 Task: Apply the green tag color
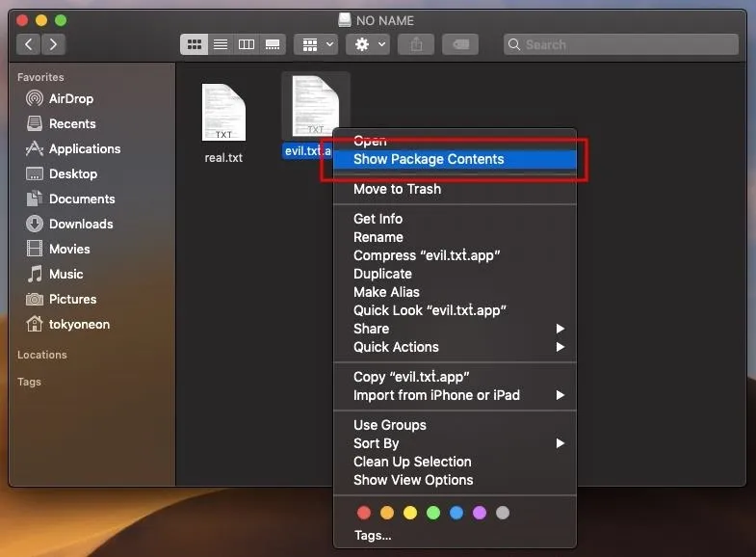[433, 513]
